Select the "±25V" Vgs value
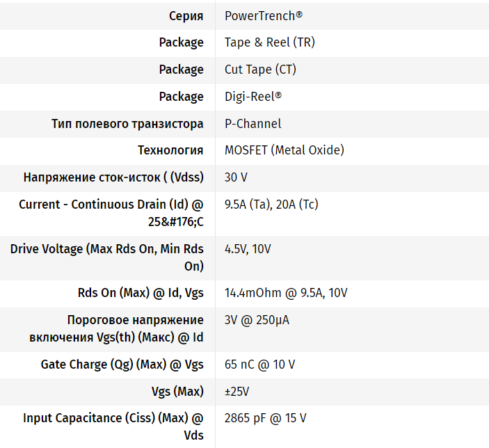 (x=237, y=392)
